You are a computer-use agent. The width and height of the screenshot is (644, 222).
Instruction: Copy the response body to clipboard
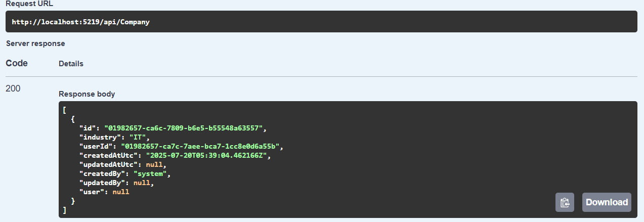(565, 202)
